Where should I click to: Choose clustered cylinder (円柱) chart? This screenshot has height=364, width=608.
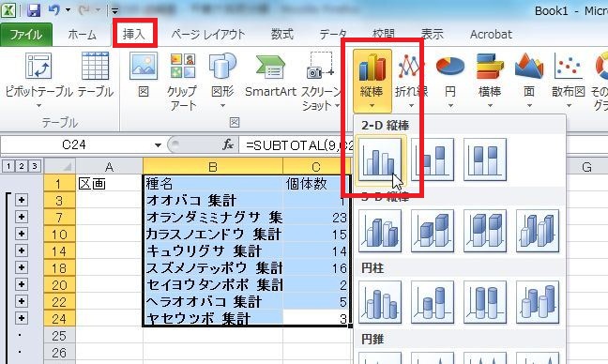coord(380,302)
